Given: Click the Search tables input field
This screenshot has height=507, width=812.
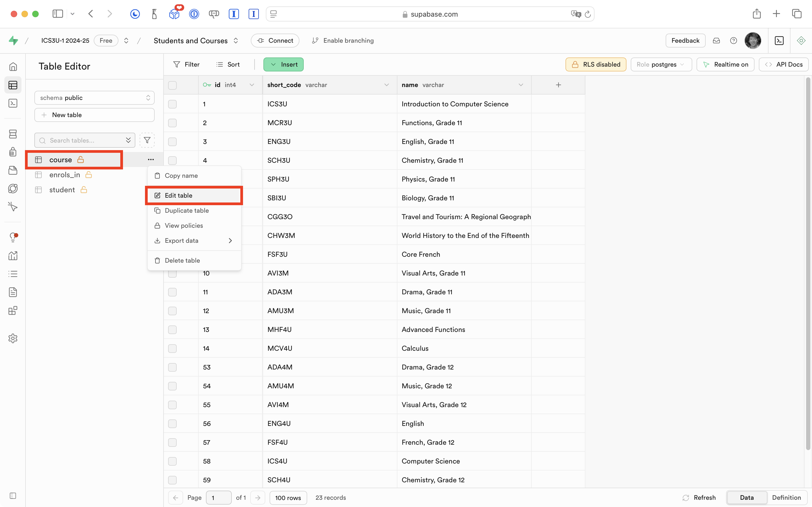Looking at the screenshot, I should tap(82, 140).
